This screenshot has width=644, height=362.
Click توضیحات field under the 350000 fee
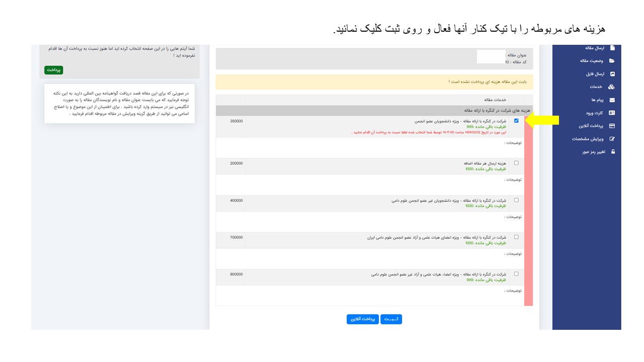click(x=370, y=148)
